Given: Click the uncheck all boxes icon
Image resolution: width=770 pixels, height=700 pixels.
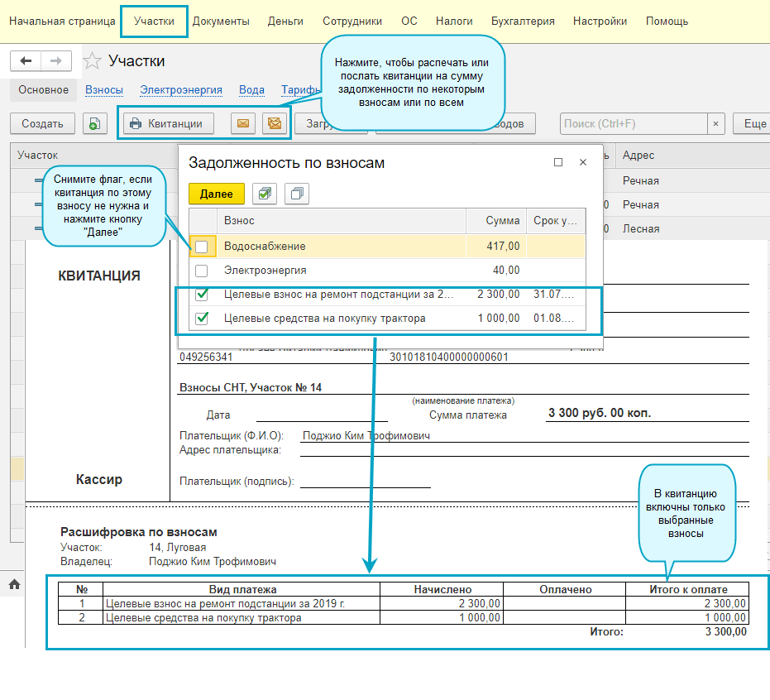Looking at the screenshot, I should 297,194.
